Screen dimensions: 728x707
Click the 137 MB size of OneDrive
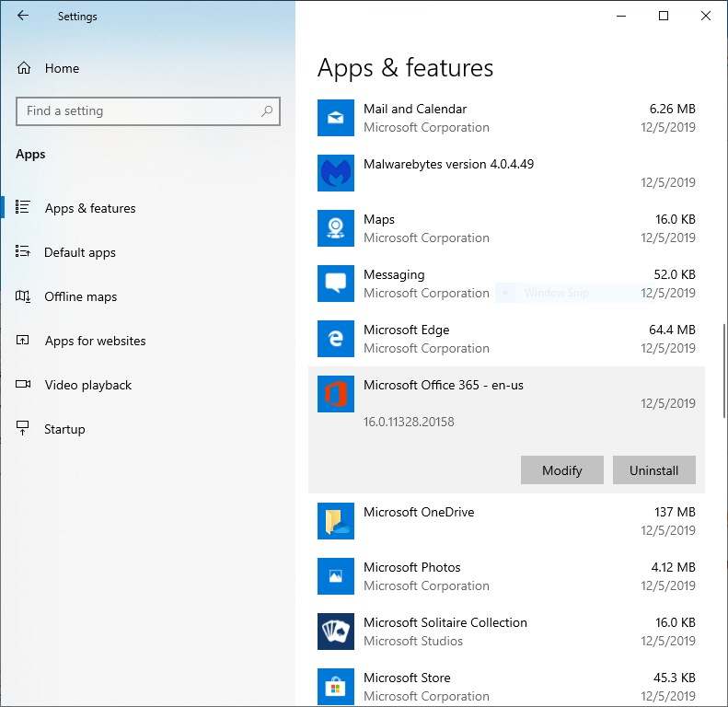coord(675,512)
